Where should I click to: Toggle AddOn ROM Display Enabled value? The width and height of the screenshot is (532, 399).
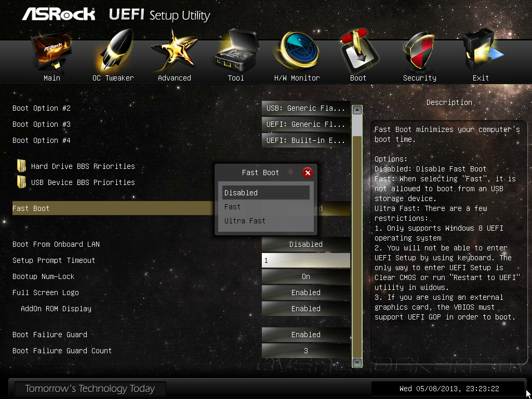click(x=305, y=309)
